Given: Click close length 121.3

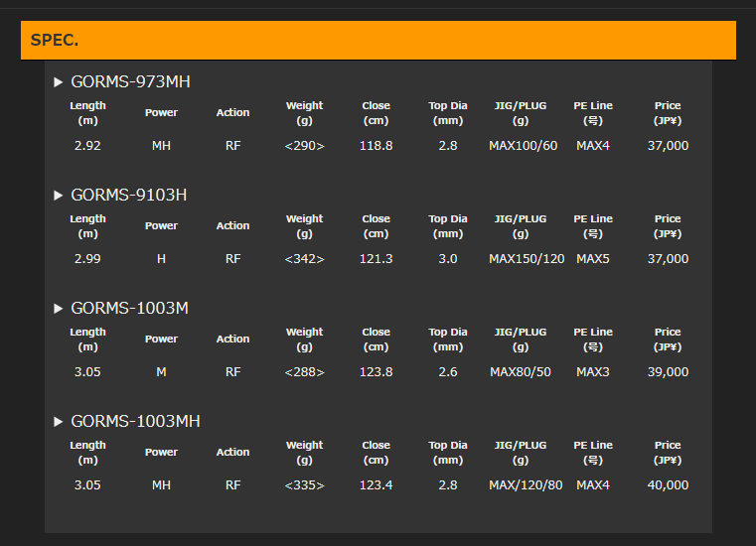Looking at the screenshot, I should pyautogui.click(x=377, y=259).
